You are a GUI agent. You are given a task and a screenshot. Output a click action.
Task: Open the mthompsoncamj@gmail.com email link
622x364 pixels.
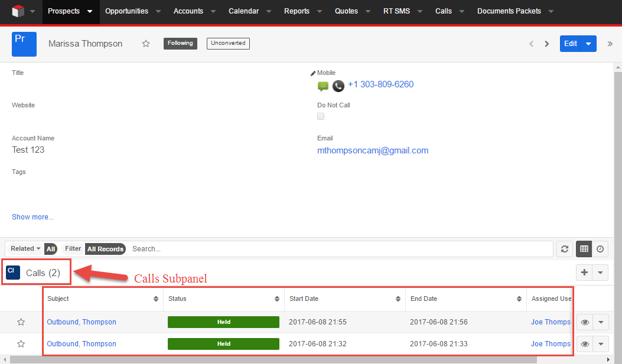coord(373,150)
